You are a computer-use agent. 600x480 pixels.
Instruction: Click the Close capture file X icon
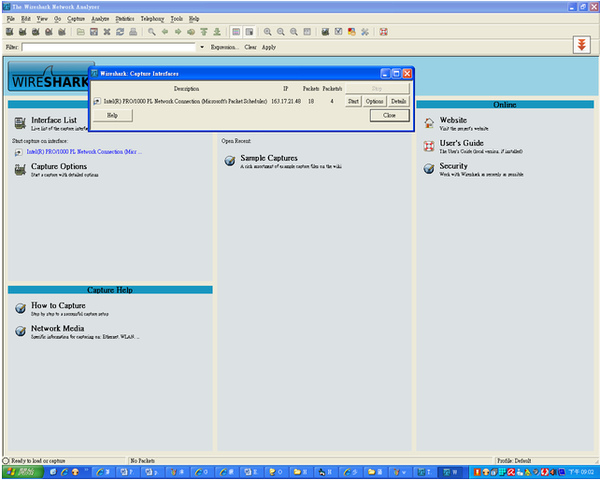(x=107, y=32)
